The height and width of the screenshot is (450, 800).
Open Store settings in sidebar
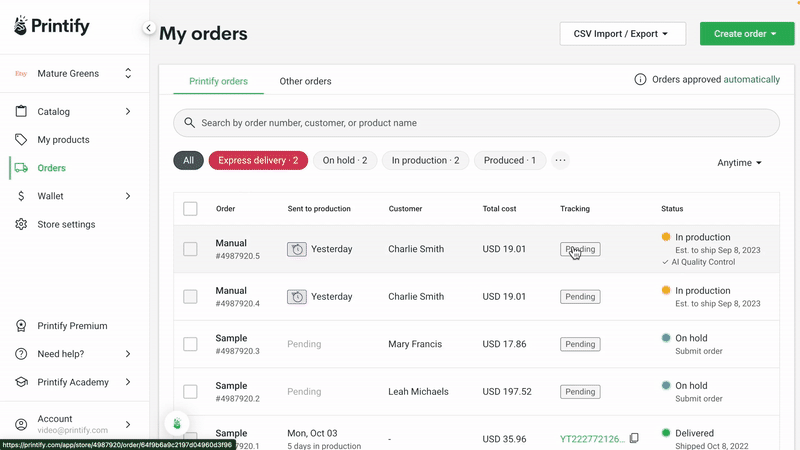point(66,224)
